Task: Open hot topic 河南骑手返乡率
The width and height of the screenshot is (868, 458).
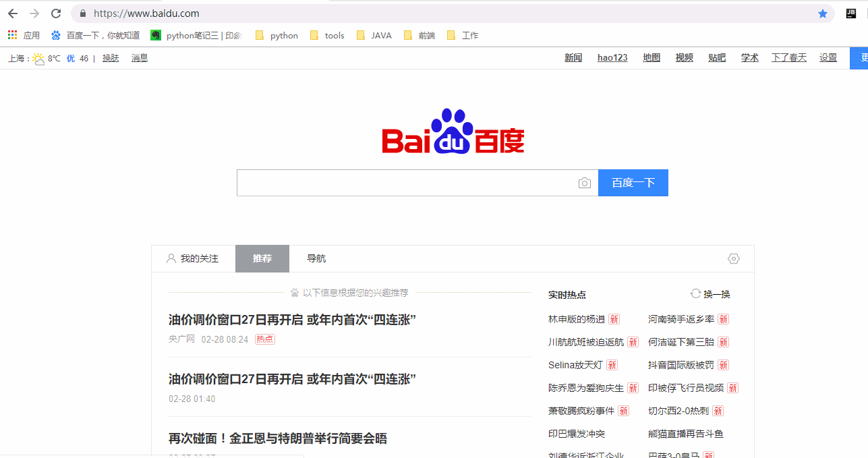Action: pyautogui.click(x=681, y=319)
